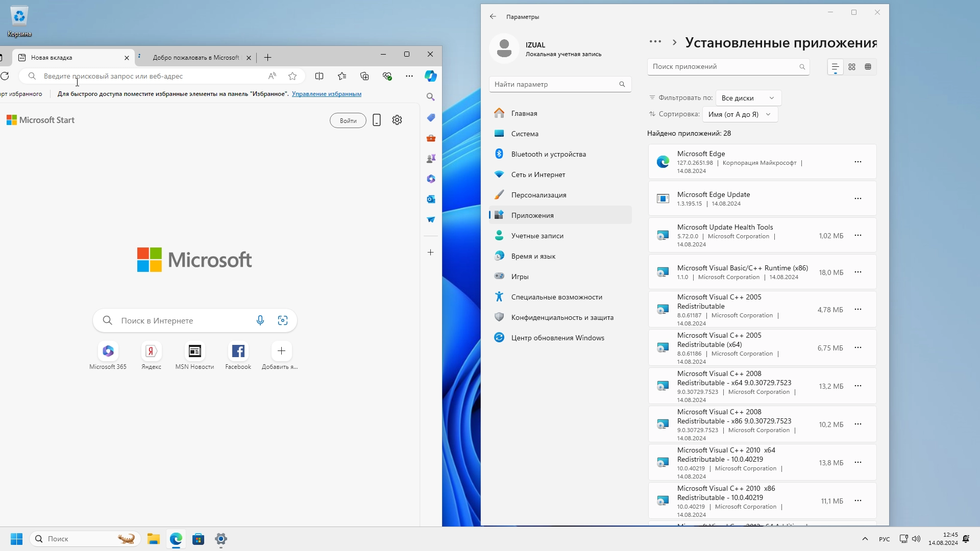Viewport: 980px width, 551px height.
Task: Click the Edge split screen icon
Action: (x=319, y=76)
